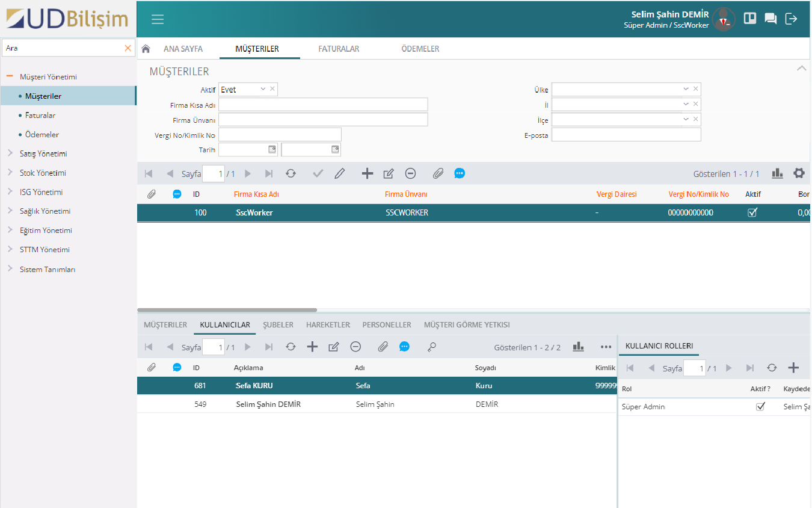Click the search key icon in users toolbar
Image resolution: width=812 pixels, height=508 pixels.
click(x=431, y=347)
